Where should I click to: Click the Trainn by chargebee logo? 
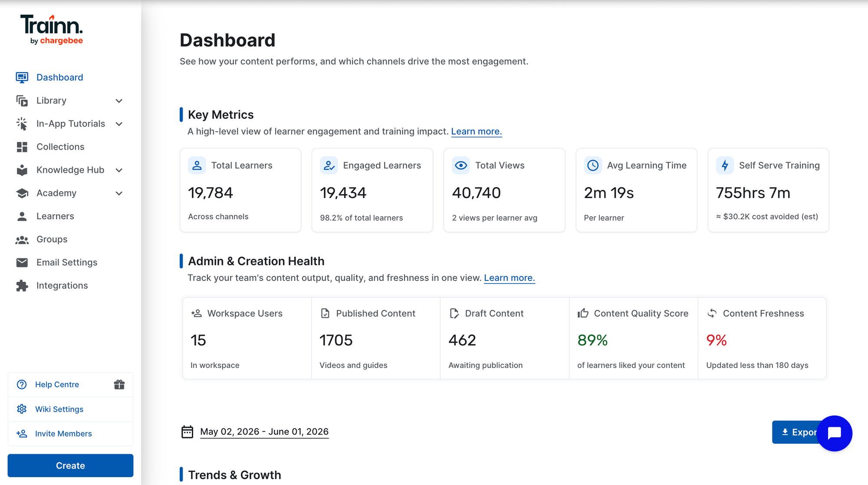tap(51, 30)
